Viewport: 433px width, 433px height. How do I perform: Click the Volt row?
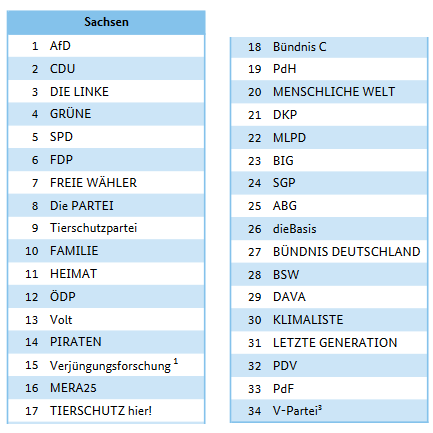tap(106, 319)
